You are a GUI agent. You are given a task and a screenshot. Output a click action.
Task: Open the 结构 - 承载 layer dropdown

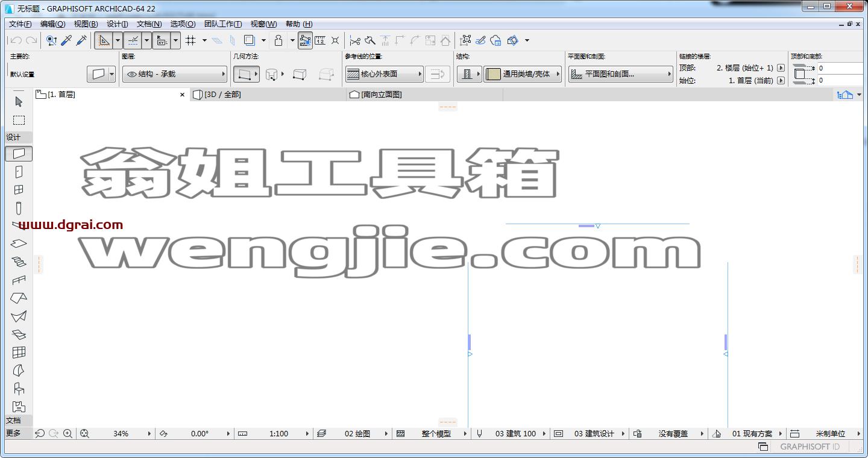175,74
